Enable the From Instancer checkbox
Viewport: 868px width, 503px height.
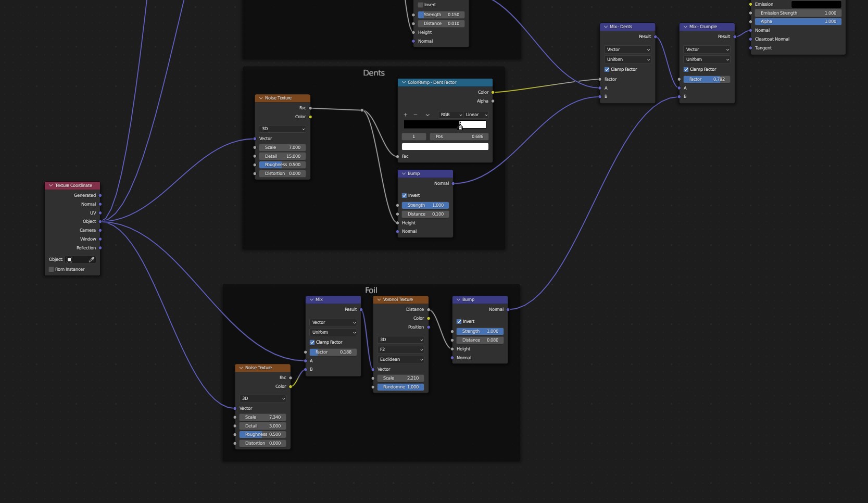coord(51,269)
